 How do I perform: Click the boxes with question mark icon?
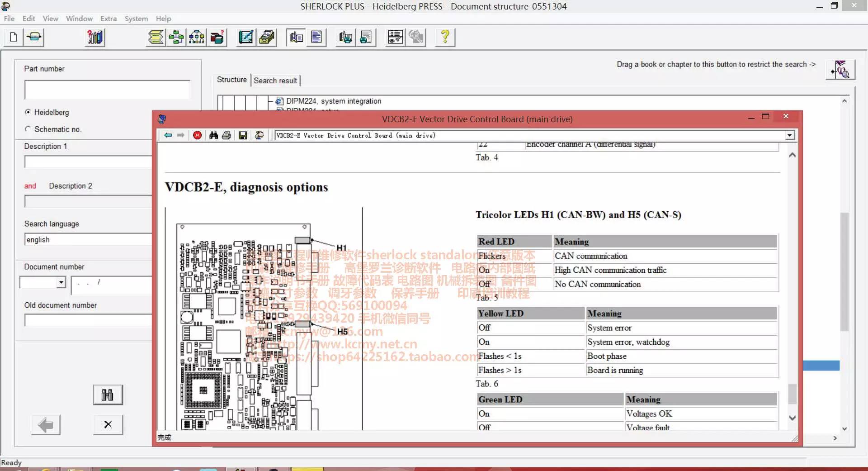tap(217, 37)
